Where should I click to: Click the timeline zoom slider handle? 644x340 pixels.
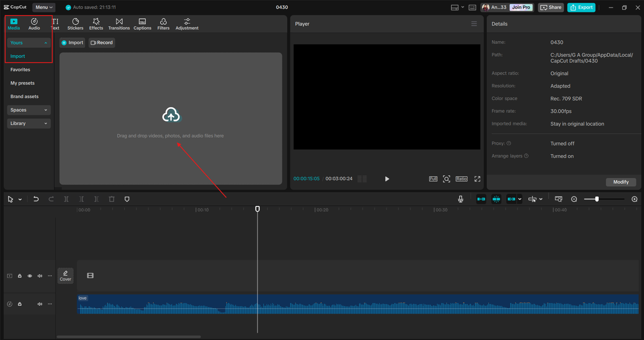[x=597, y=199]
